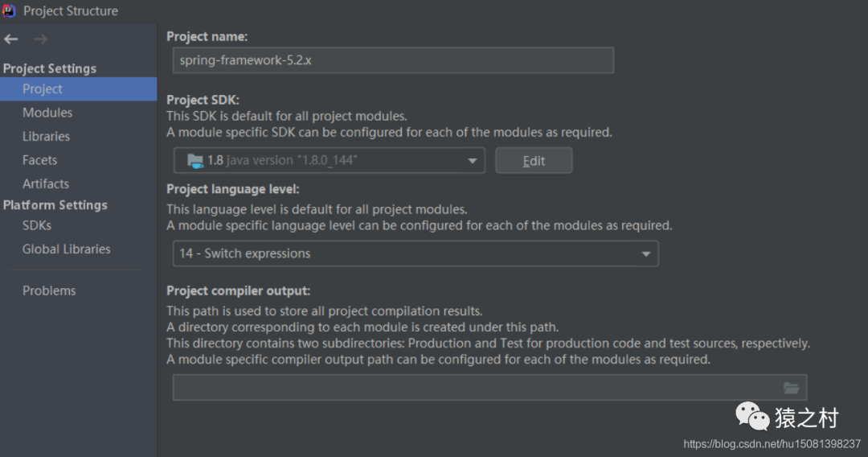View the Problems list
This screenshot has width=868, height=457.
pyautogui.click(x=49, y=290)
